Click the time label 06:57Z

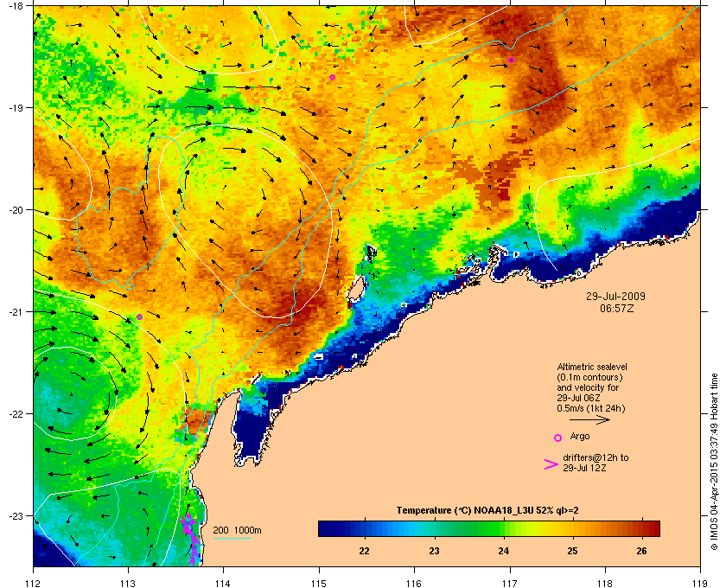coord(616,308)
